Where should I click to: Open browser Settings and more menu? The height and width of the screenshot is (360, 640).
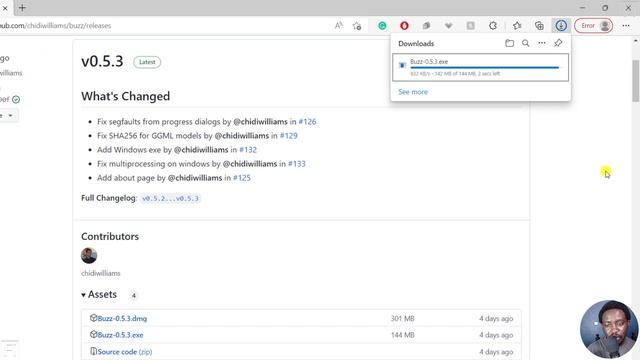[x=626, y=26]
